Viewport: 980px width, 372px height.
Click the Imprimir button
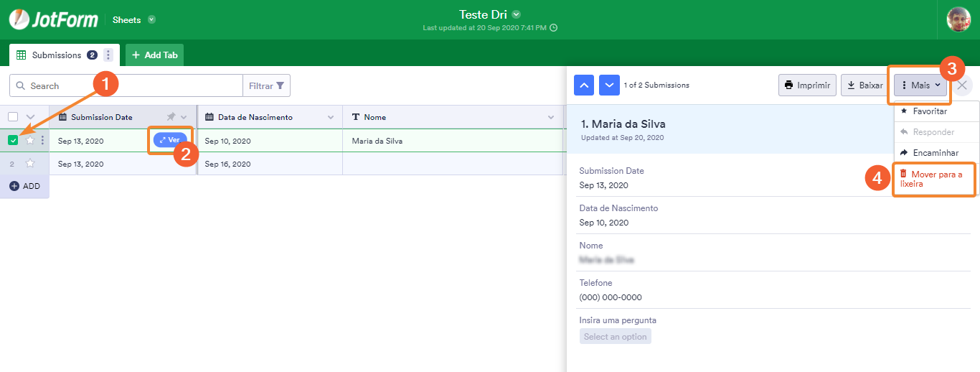pos(808,85)
